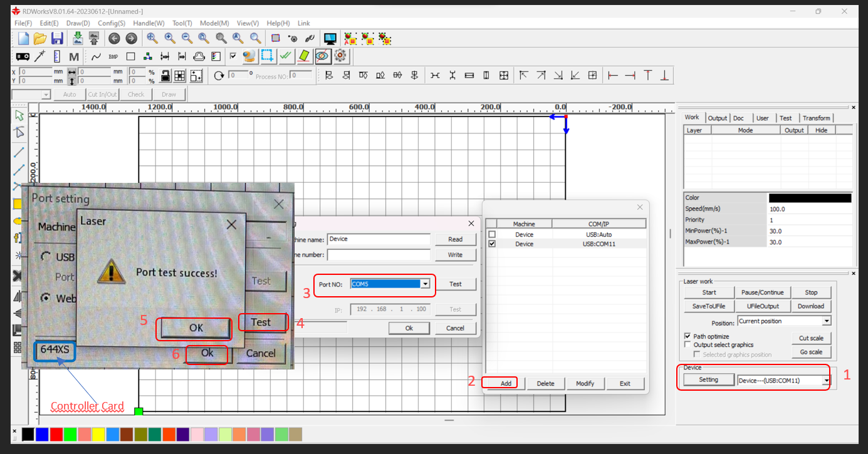868x454 pixels.
Task: Click the blue dashed selection box icon
Action: tap(268, 56)
